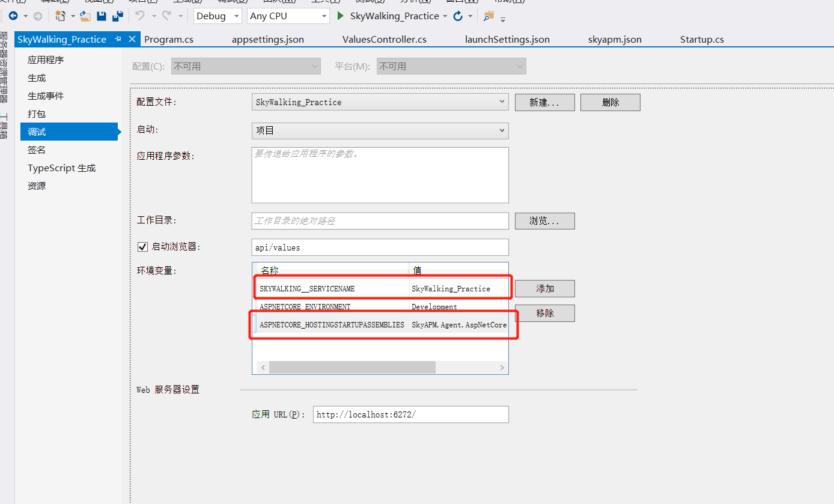
Task: Select the SKYWALKING__SERVICENAME variable name cell
Action: (333, 289)
